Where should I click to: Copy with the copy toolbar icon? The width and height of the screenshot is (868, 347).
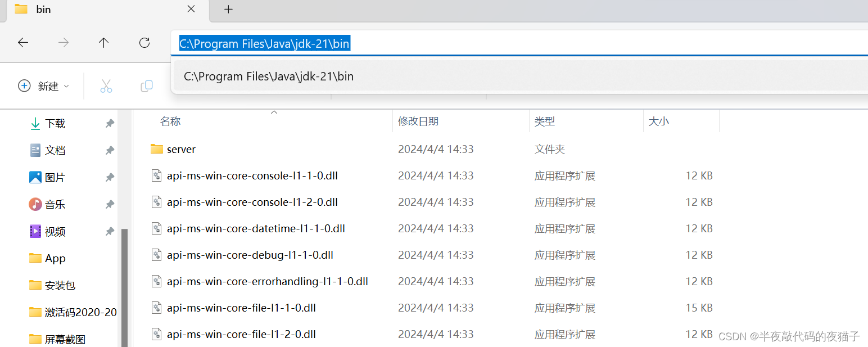[147, 86]
